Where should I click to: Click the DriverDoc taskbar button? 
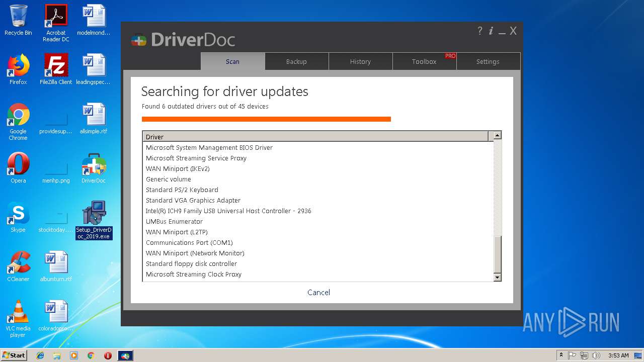click(125, 355)
